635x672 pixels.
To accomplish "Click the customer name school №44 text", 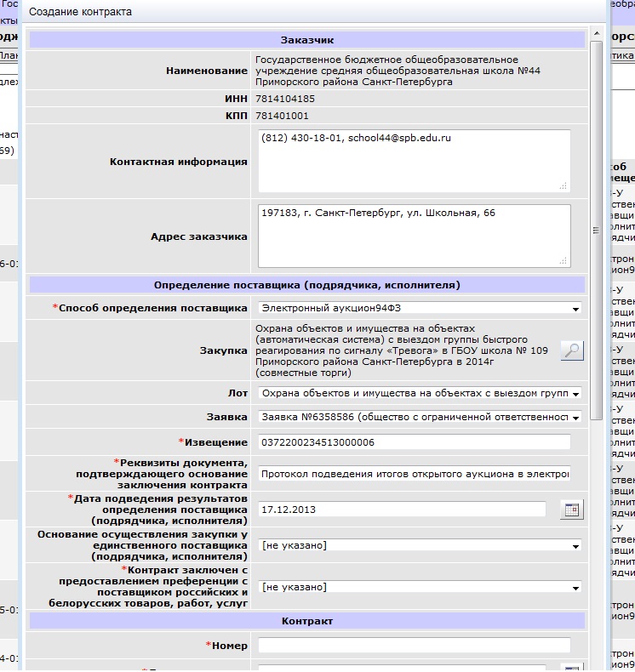I will [398, 71].
